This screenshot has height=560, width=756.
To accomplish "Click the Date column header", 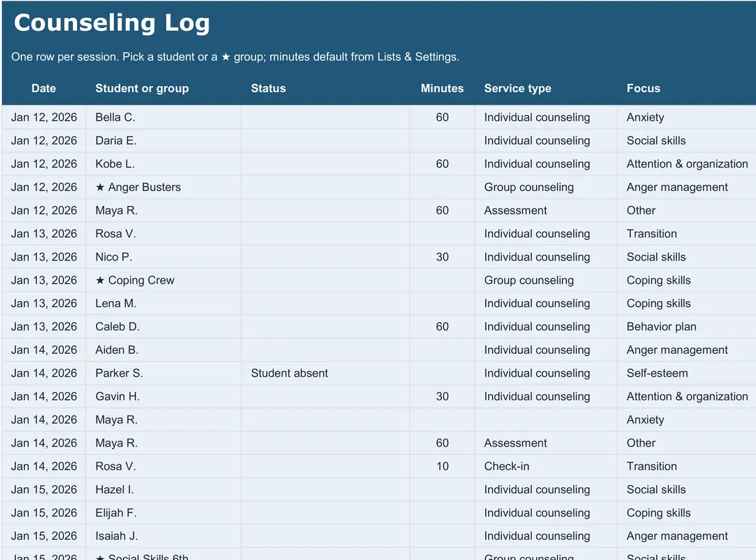I will click(43, 88).
